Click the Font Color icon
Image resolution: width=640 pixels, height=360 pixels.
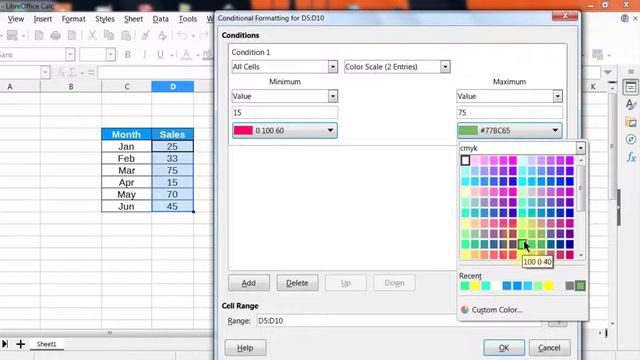pos(186,55)
